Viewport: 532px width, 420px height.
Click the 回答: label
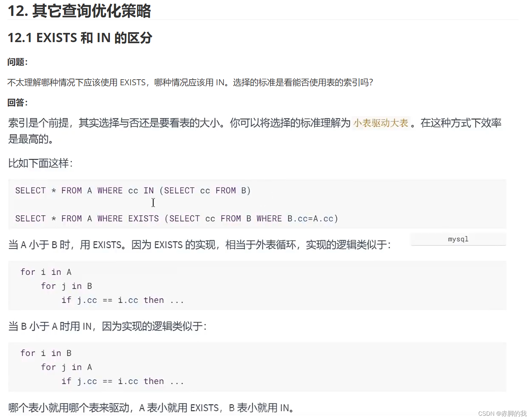click(17, 103)
